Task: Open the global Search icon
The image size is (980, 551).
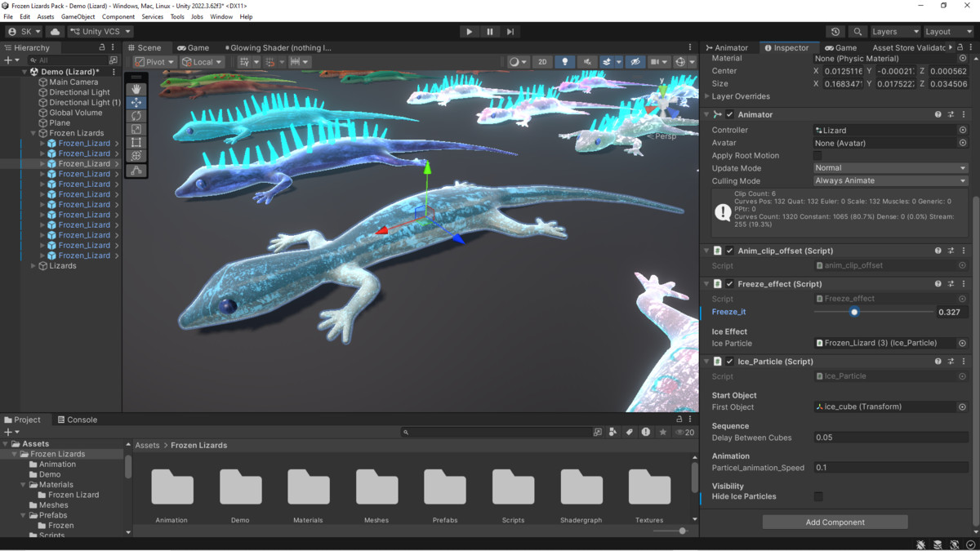Action: [x=857, y=32]
